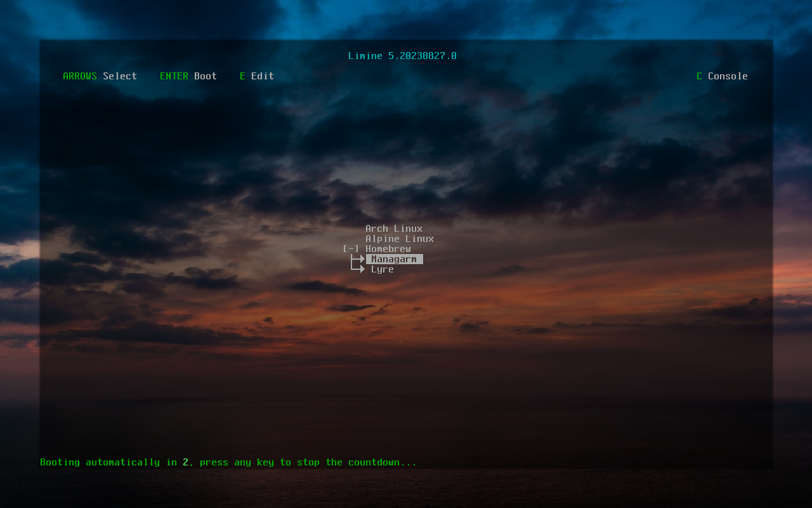The width and height of the screenshot is (812, 508).
Task: Select the Arch Linux boot entry
Action: click(393, 228)
